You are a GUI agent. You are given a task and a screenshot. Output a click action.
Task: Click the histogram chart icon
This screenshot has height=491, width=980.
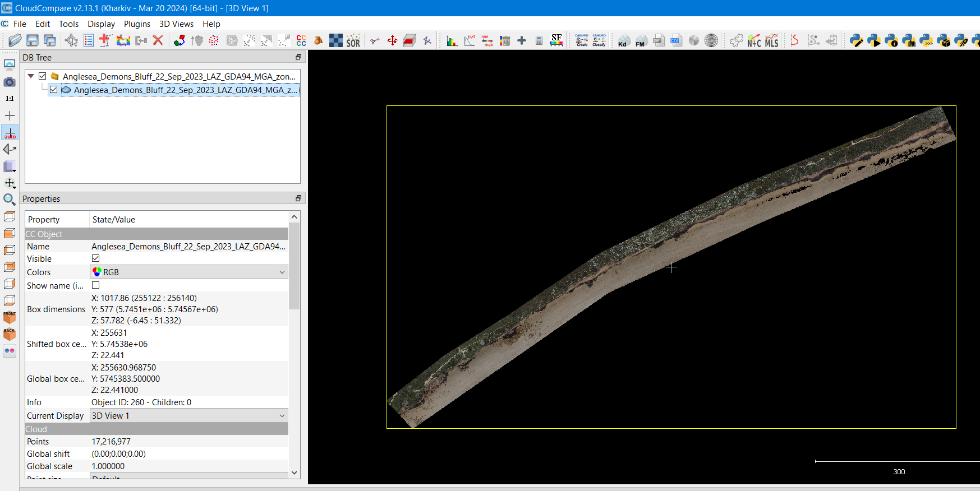(452, 40)
